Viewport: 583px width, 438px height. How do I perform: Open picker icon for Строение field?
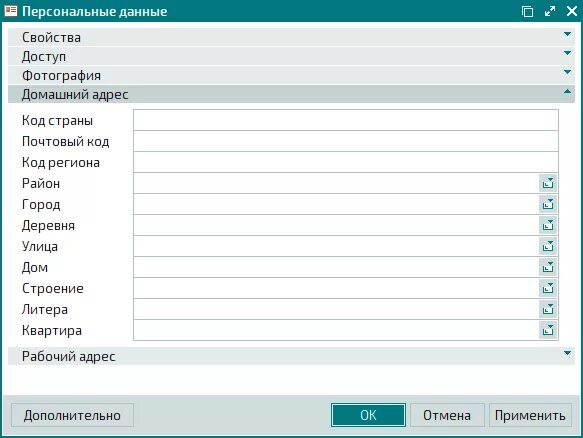pyautogui.click(x=548, y=288)
